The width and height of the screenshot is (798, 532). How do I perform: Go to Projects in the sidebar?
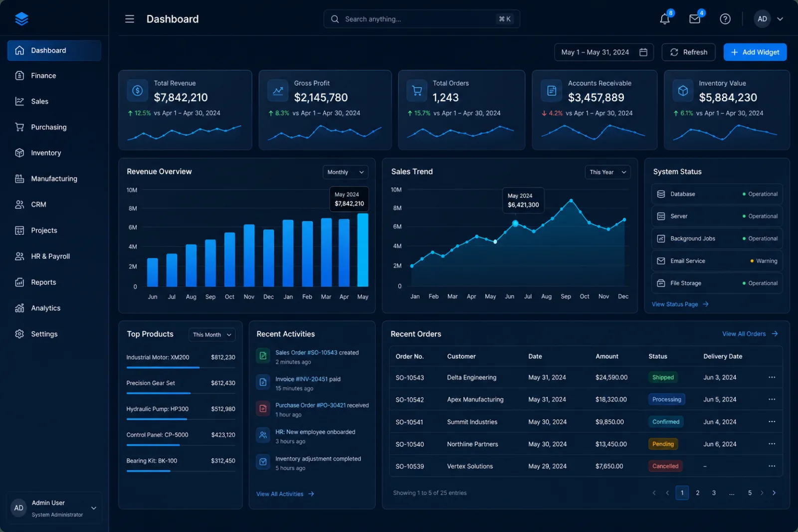click(x=54, y=230)
